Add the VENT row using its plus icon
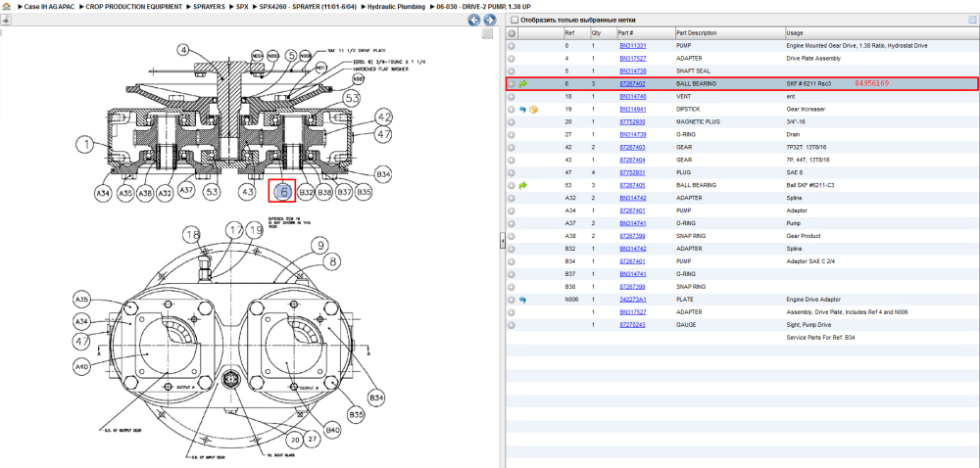The height and width of the screenshot is (468, 980). tap(512, 97)
